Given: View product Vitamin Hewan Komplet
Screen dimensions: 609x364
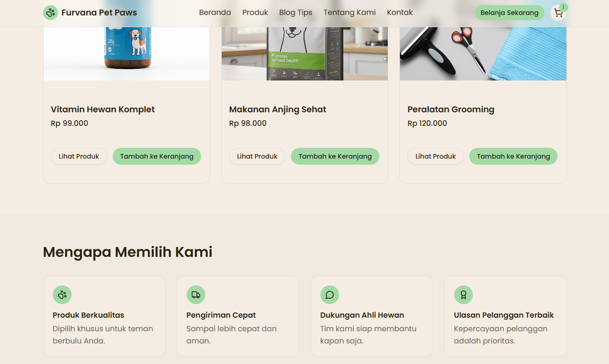Looking at the screenshot, I should coord(79,156).
